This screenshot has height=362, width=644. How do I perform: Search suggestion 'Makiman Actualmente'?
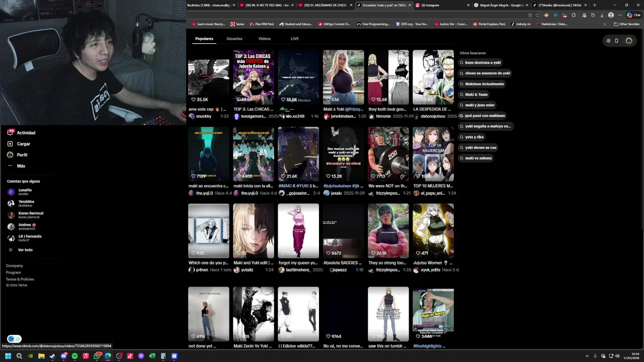(x=481, y=84)
